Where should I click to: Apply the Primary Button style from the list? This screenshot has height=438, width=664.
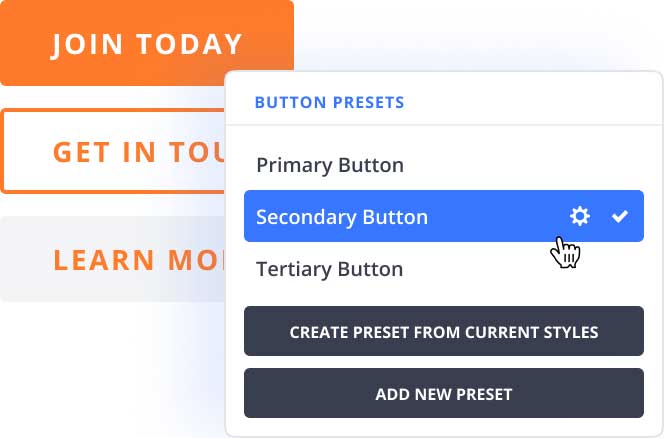coord(329,165)
